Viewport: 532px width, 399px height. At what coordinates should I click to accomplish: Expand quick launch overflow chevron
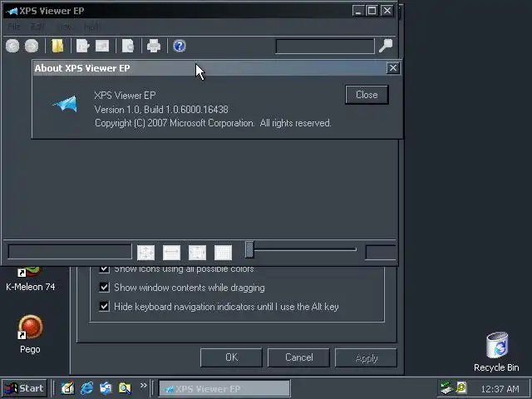click(144, 385)
